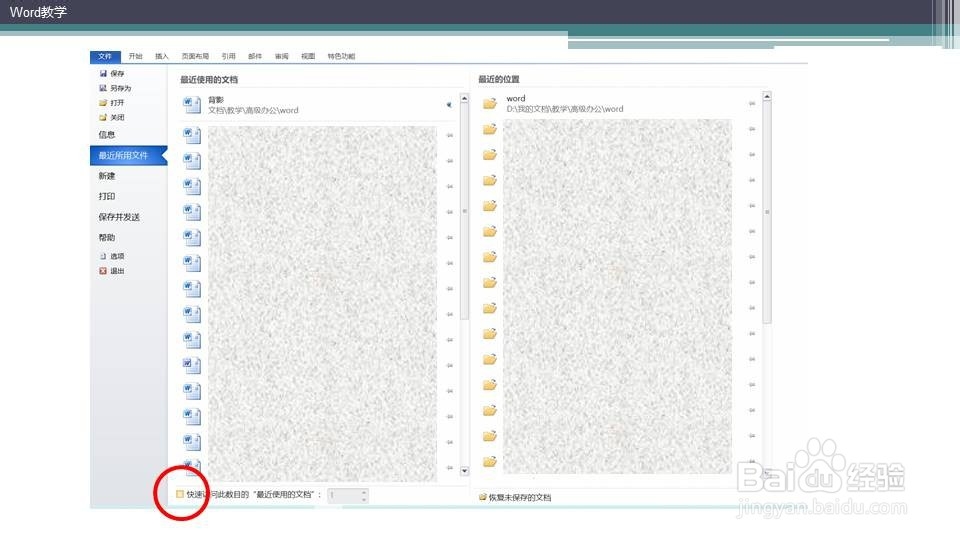
Task: Select 打开 (Open) in the backstage sidebar
Action: pyautogui.click(x=111, y=103)
